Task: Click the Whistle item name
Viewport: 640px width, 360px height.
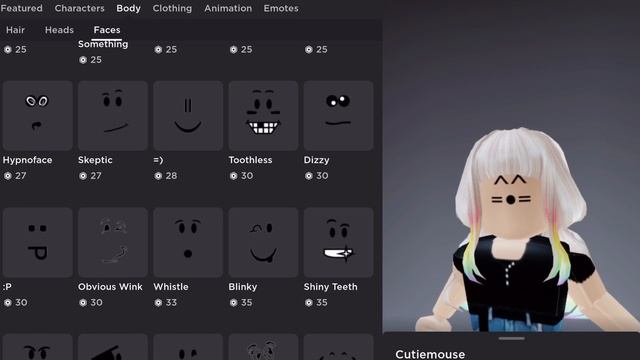Action: (171, 287)
